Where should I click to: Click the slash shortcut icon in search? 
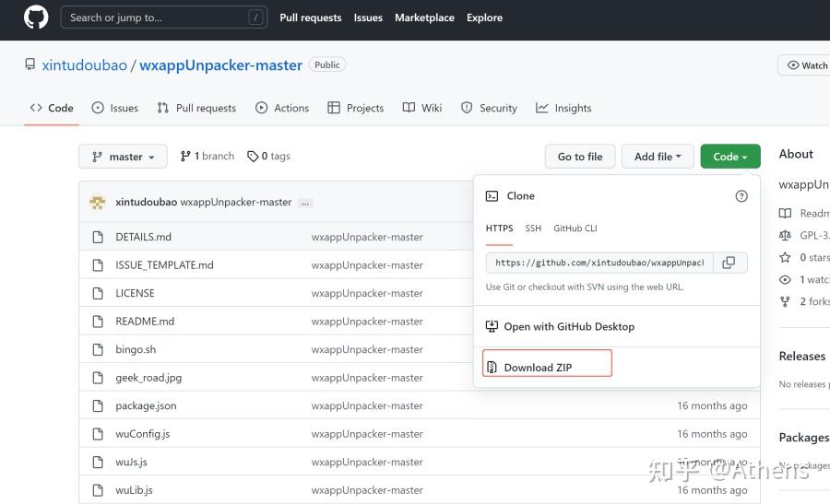(255, 18)
